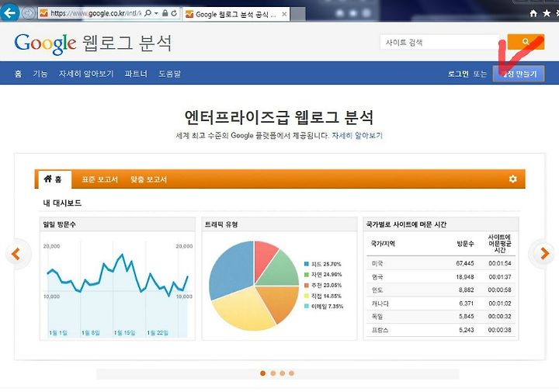
Task: Click the URL address field
Action: pyautogui.click(x=95, y=13)
